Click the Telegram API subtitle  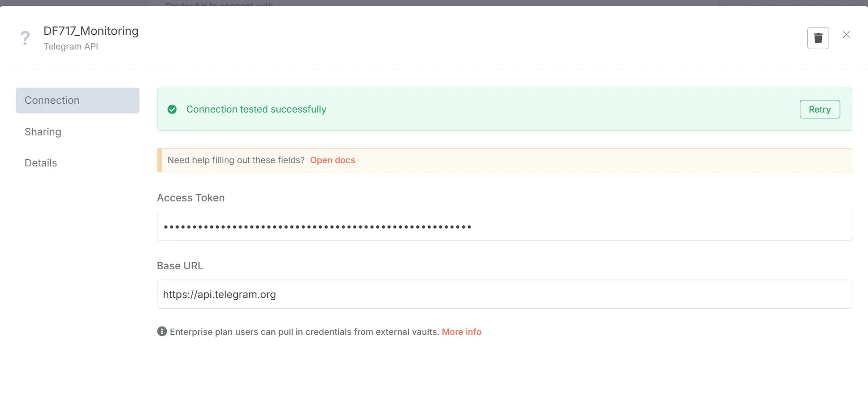tap(71, 47)
